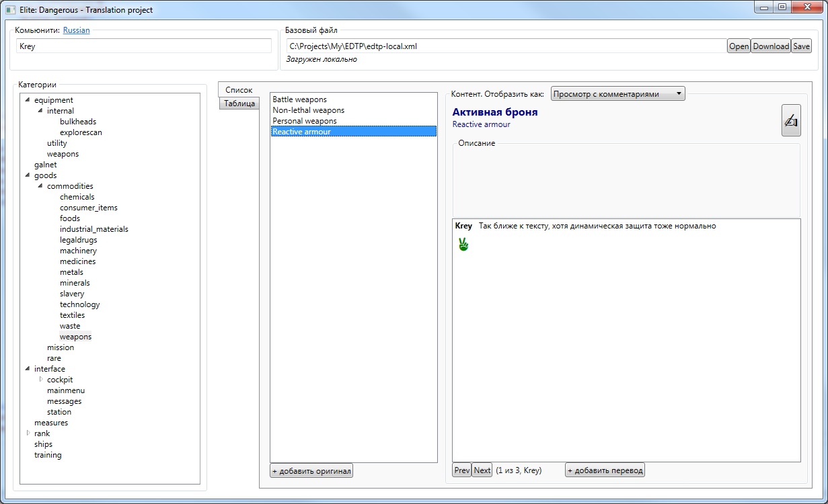Select station in the category tree
Screen dimensions: 828x504
(59, 412)
